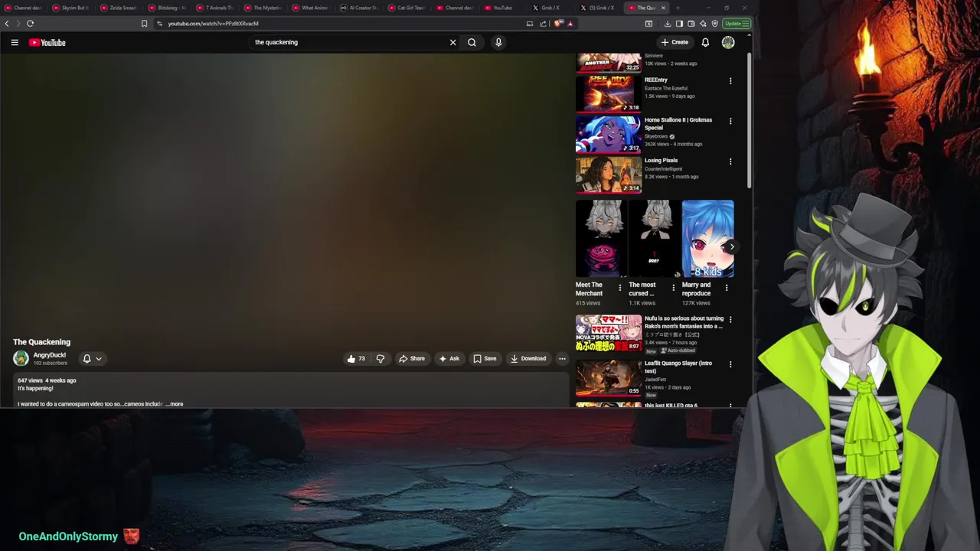Image resolution: width=980 pixels, height=551 pixels.
Task: Open YouTube notifications bell in header
Action: click(x=705, y=43)
